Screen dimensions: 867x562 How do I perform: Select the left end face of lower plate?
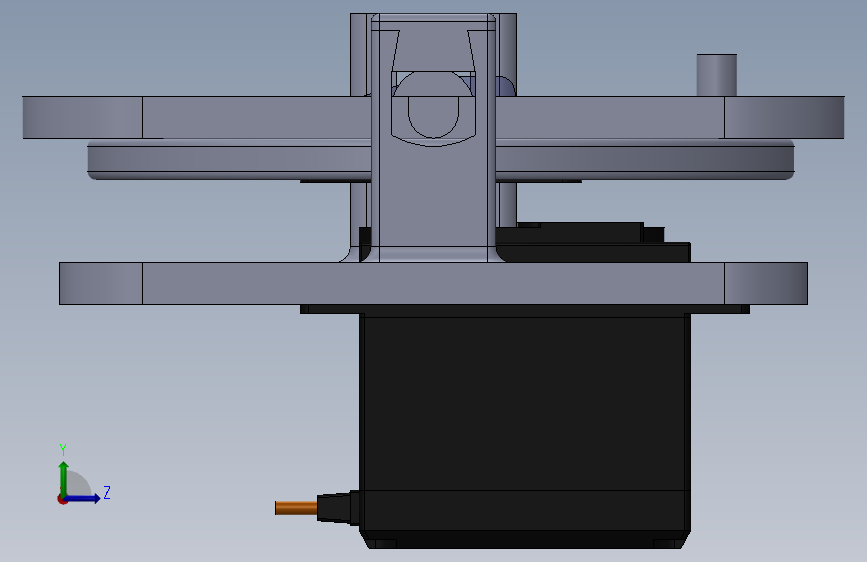click(x=101, y=283)
